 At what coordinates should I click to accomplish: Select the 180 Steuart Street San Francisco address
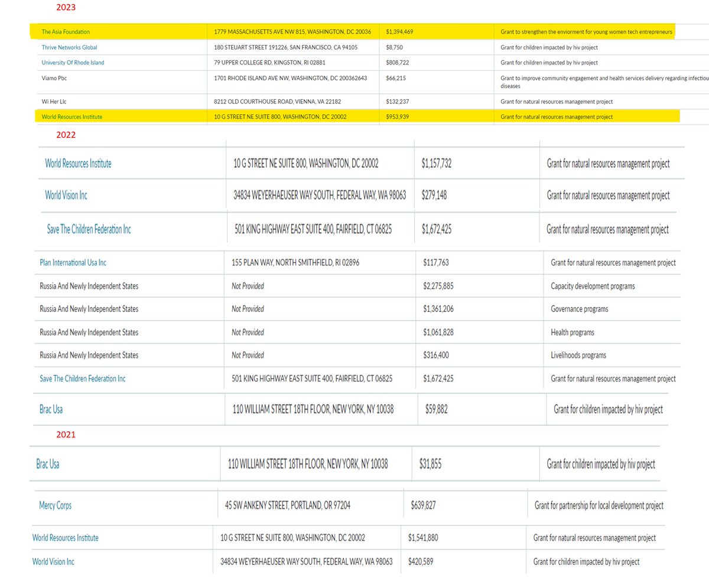(x=285, y=47)
